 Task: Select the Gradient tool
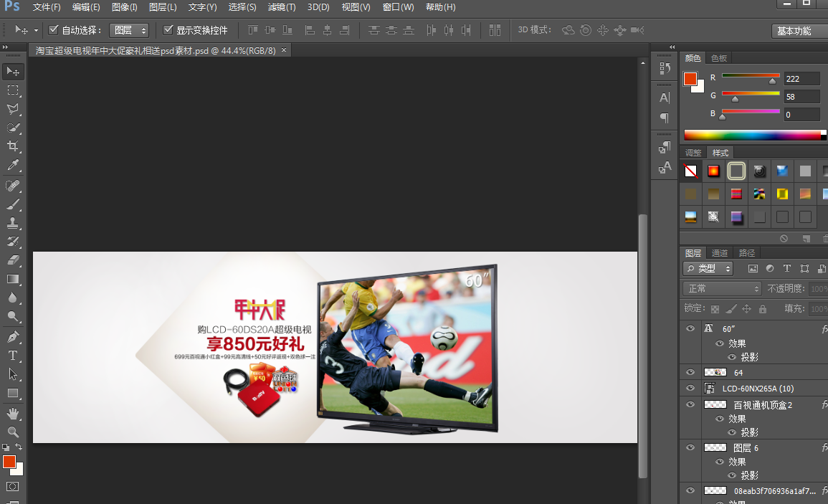tap(13, 279)
